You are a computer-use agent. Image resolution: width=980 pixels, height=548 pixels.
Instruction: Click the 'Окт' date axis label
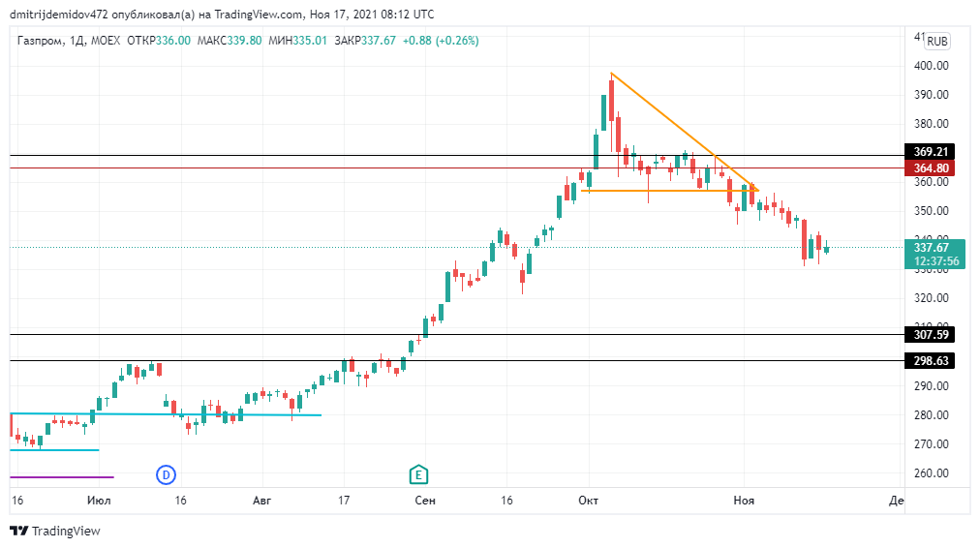[x=588, y=501]
